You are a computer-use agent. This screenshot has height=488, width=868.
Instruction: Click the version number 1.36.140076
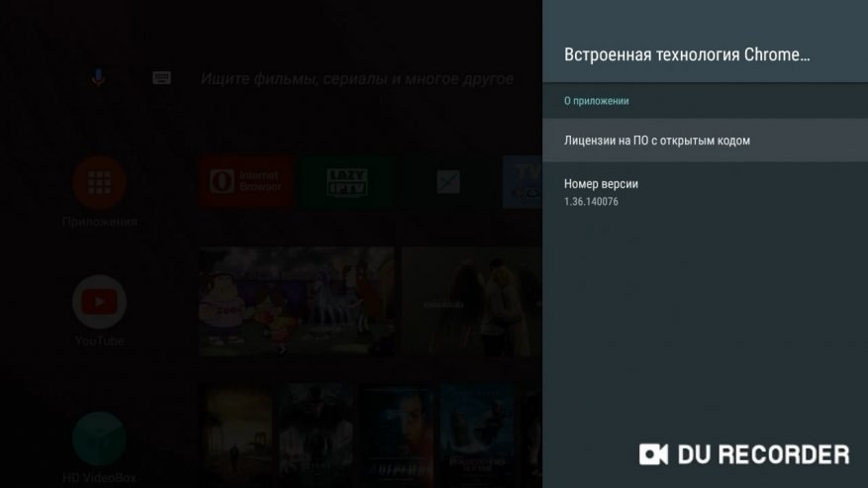click(x=591, y=202)
